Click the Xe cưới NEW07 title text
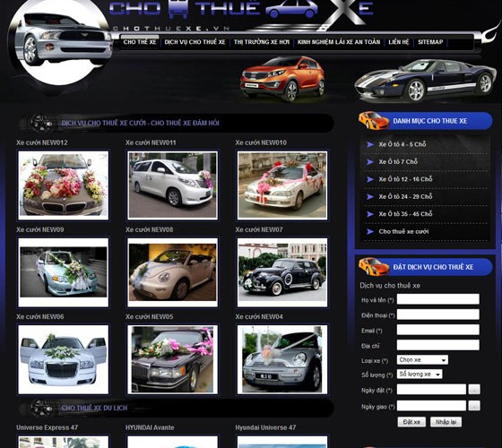 (x=259, y=229)
